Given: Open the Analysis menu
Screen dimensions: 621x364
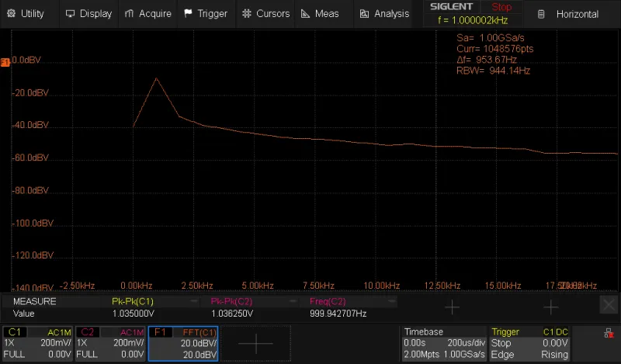Looking at the screenshot, I should (383, 14).
